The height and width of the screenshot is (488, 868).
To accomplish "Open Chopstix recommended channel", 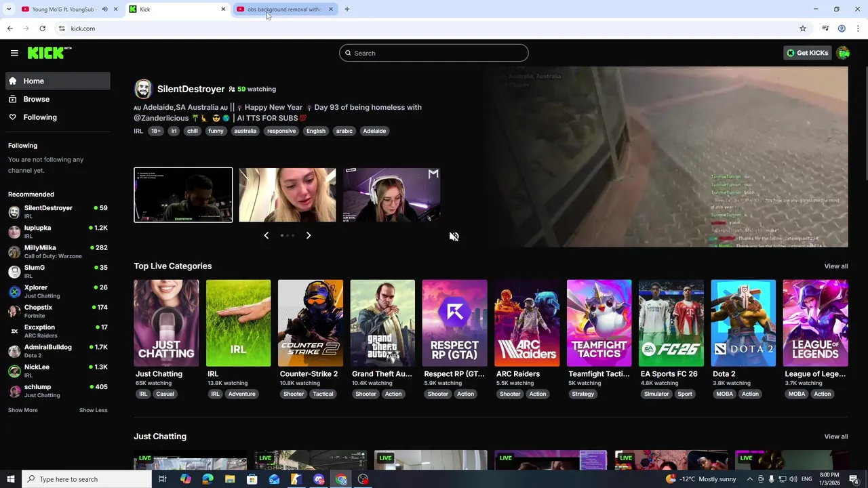I will 58,311.
